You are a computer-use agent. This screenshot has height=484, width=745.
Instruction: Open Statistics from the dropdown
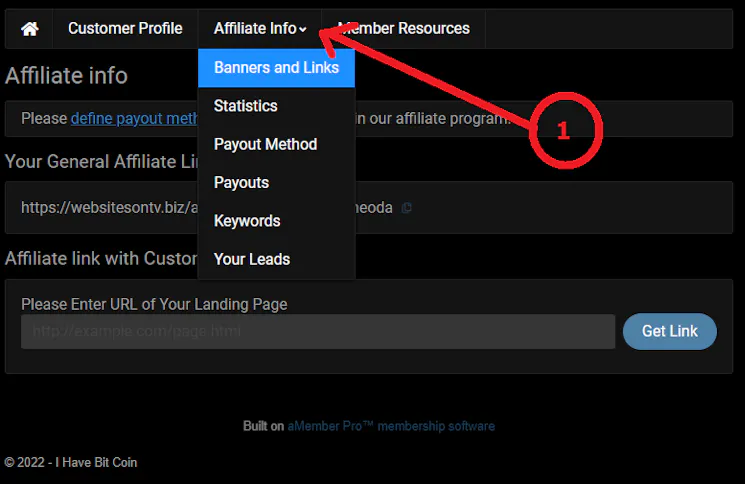[x=246, y=106]
